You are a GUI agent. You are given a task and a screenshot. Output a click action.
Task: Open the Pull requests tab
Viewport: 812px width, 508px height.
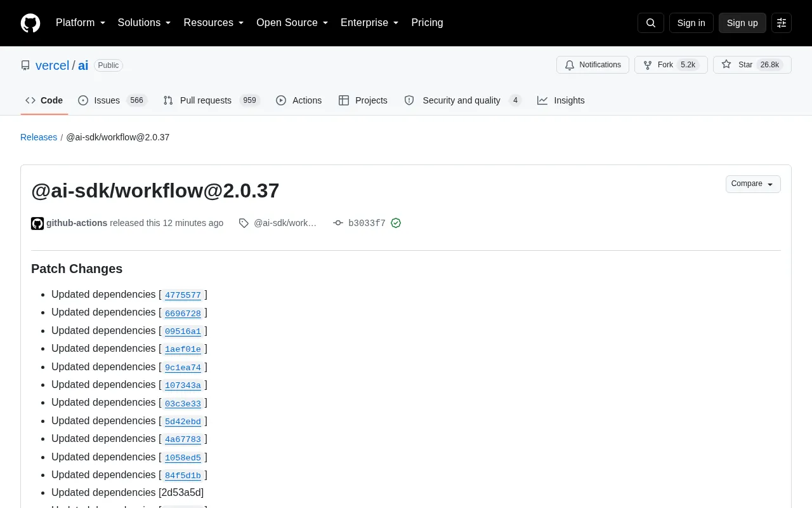coord(211,100)
